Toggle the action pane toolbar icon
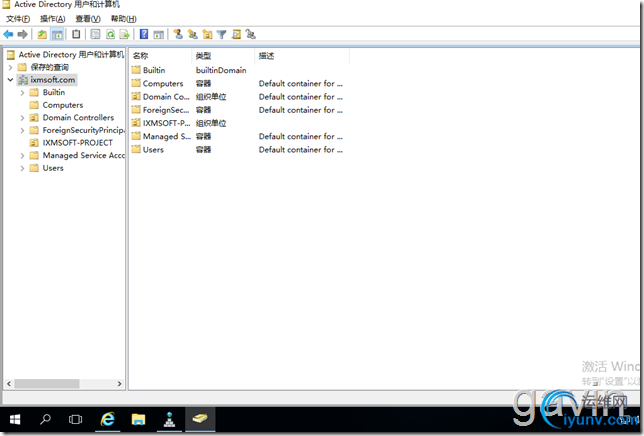 pyautogui.click(x=159, y=34)
